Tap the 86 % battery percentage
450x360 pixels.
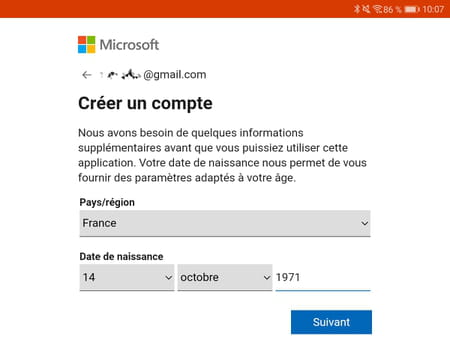(x=392, y=9)
